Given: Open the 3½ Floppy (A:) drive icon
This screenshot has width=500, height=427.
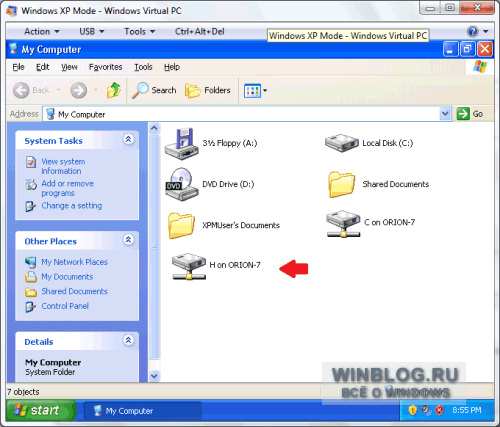Looking at the screenshot, I should pos(182,144).
